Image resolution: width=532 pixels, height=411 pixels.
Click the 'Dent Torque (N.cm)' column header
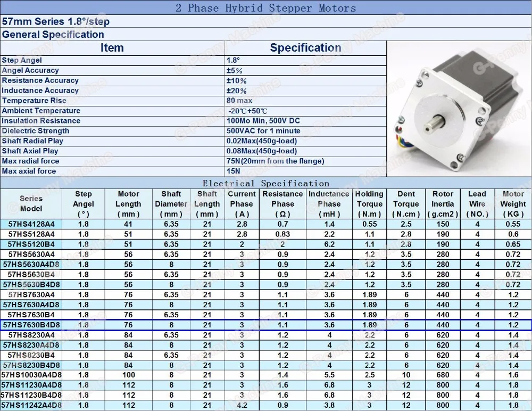406,204
